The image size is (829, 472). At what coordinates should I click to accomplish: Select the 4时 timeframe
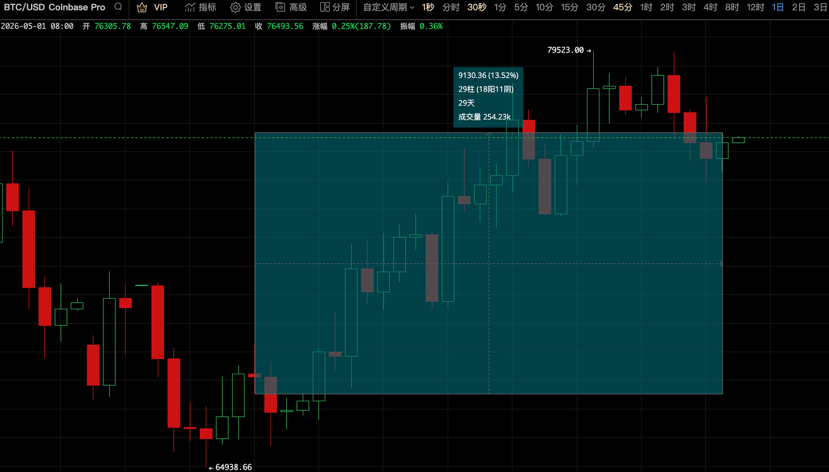(x=711, y=7)
